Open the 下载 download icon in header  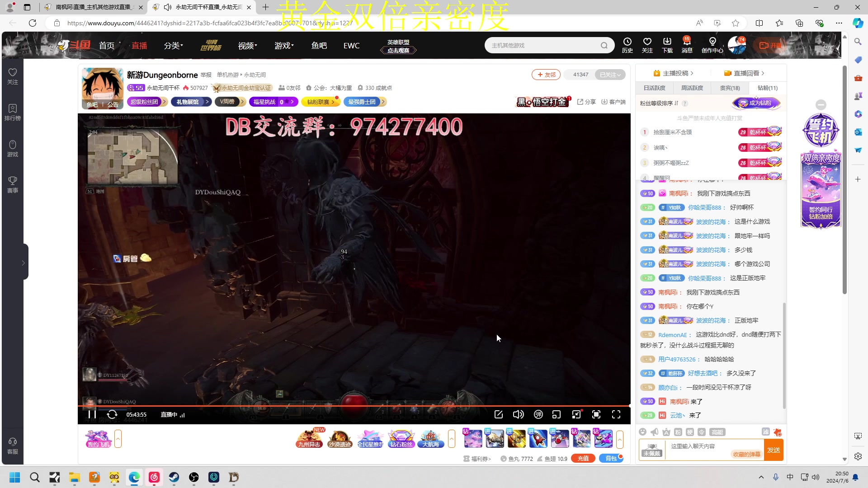pyautogui.click(x=667, y=45)
